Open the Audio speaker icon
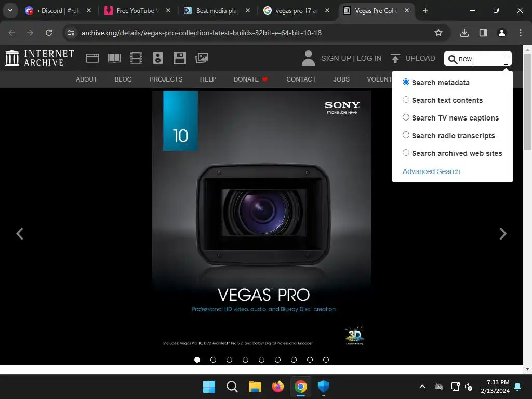 pyautogui.click(x=158, y=58)
